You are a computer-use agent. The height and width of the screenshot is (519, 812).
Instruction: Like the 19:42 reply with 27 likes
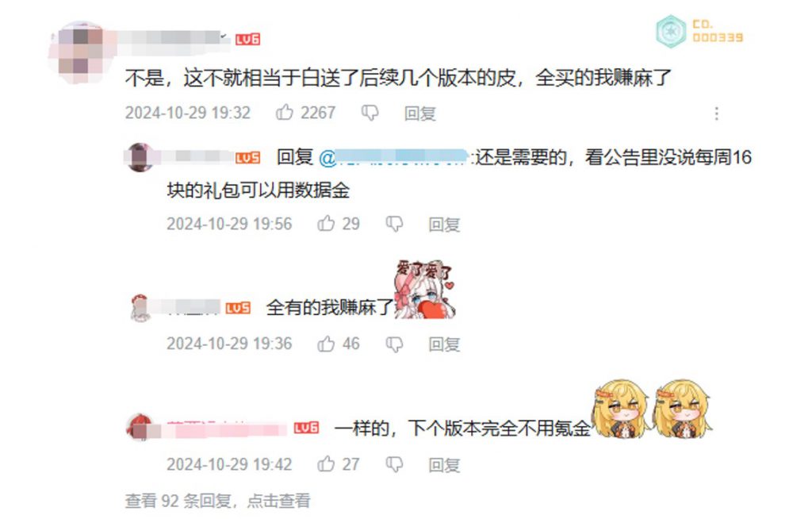326,463
